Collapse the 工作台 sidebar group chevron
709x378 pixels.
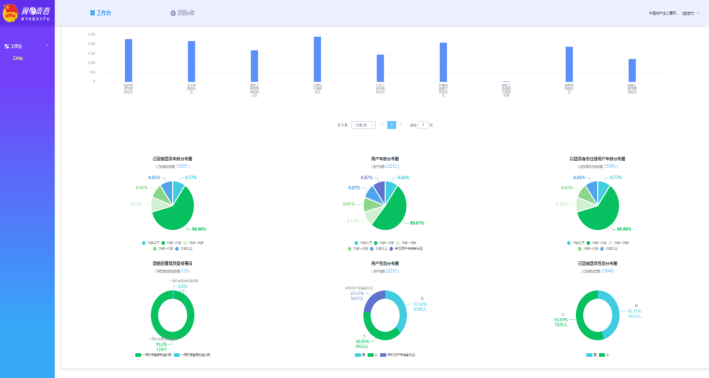point(47,46)
